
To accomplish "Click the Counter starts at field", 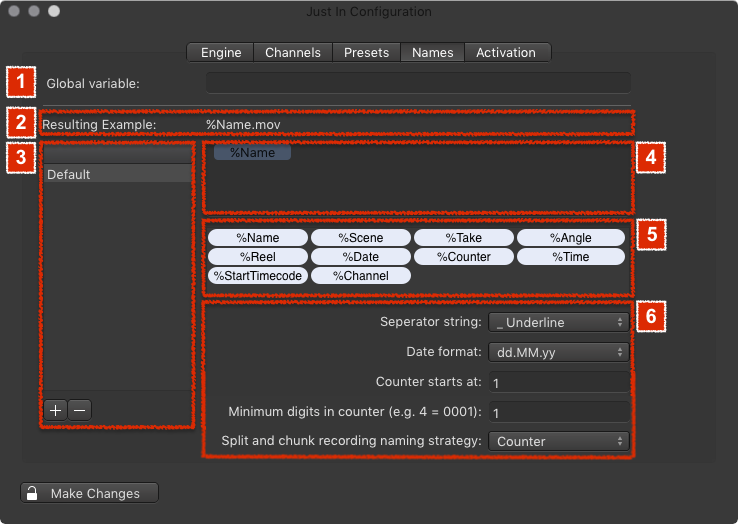I will click(x=559, y=382).
